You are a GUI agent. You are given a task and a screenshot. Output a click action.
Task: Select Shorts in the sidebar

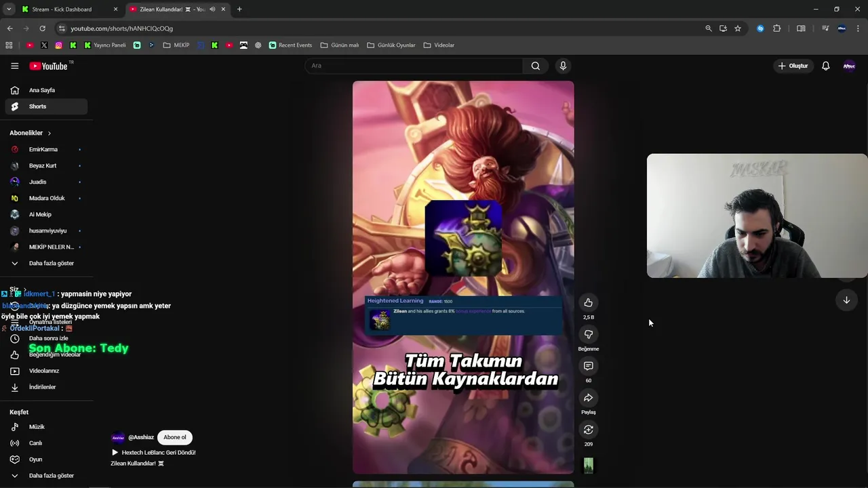(46, 106)
